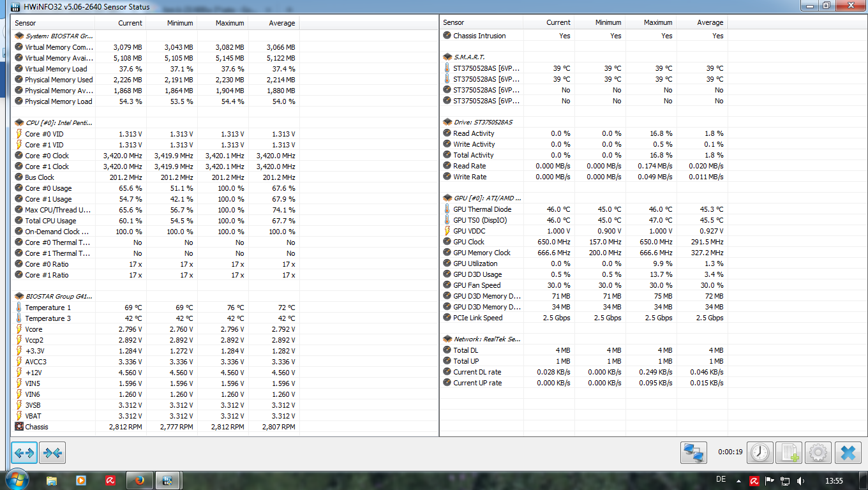Click the DE language indicator
868x490 pixels.
[x=721, y=479]
